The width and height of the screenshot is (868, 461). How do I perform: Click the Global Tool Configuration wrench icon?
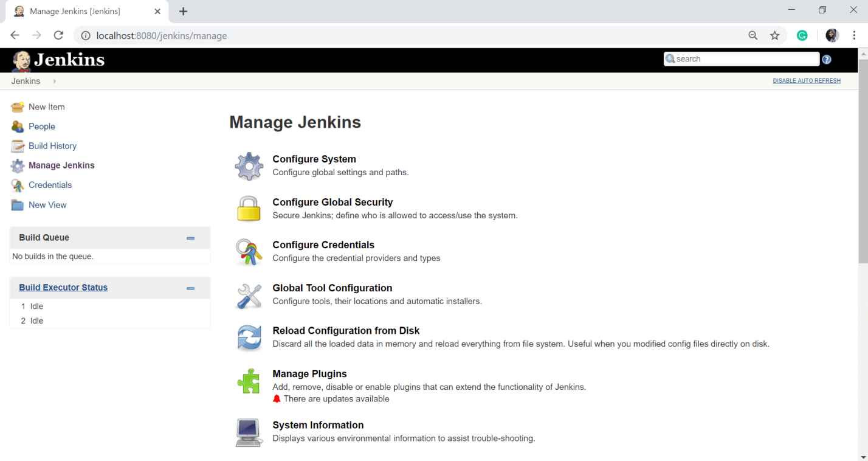(x=249, y=296)
